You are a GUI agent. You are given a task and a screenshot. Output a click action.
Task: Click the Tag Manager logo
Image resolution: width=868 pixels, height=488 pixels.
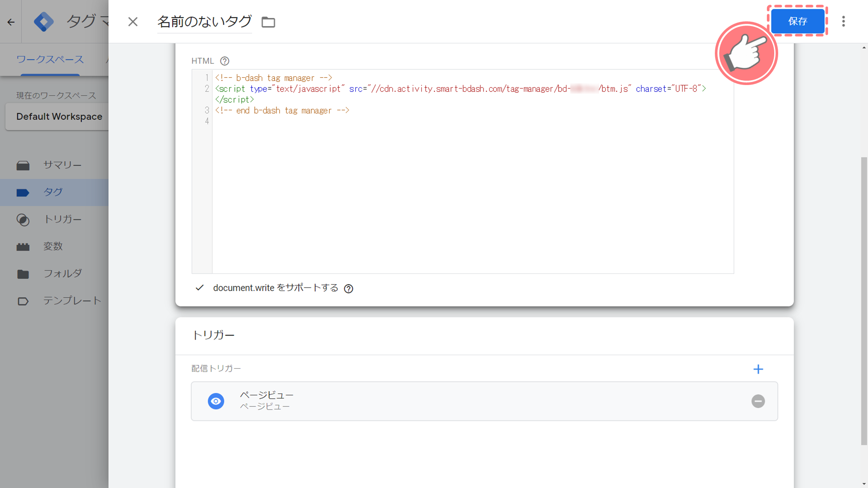coord(44,22)
